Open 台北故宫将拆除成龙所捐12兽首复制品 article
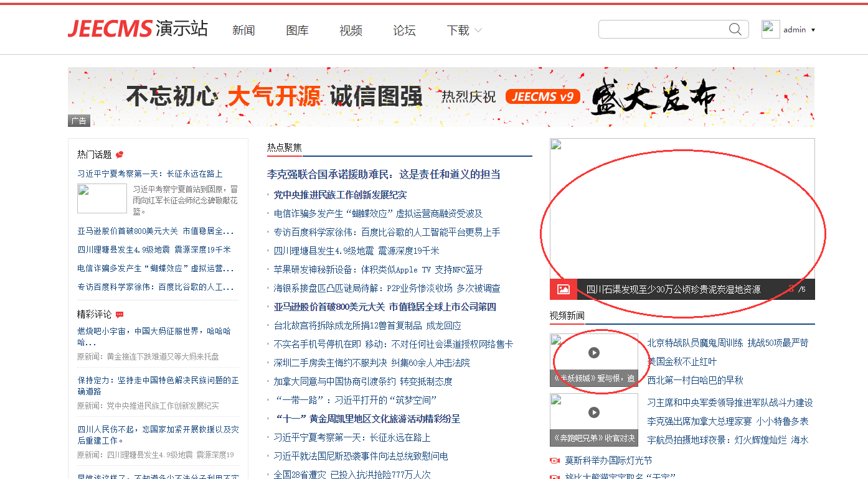 coord(368,325)
